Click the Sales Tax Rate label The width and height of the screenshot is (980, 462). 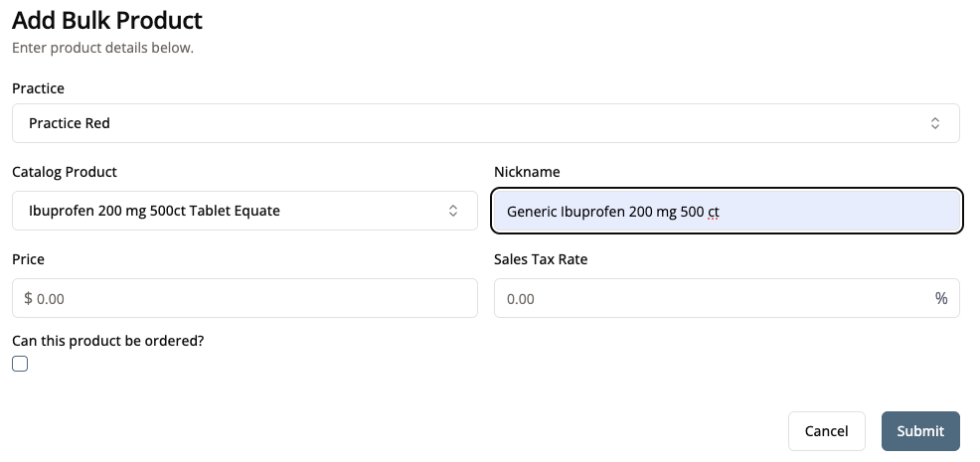tap(541, 259)
